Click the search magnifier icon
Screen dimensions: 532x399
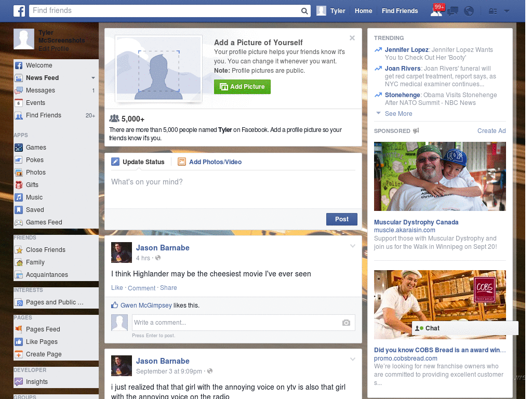tap(304, 11)
